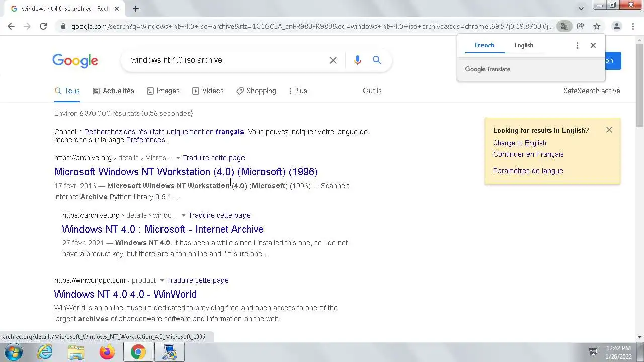This screenshot has width=644, height=362.
Task: Select English in Translate popup
Action: click(x=524, y=45)
